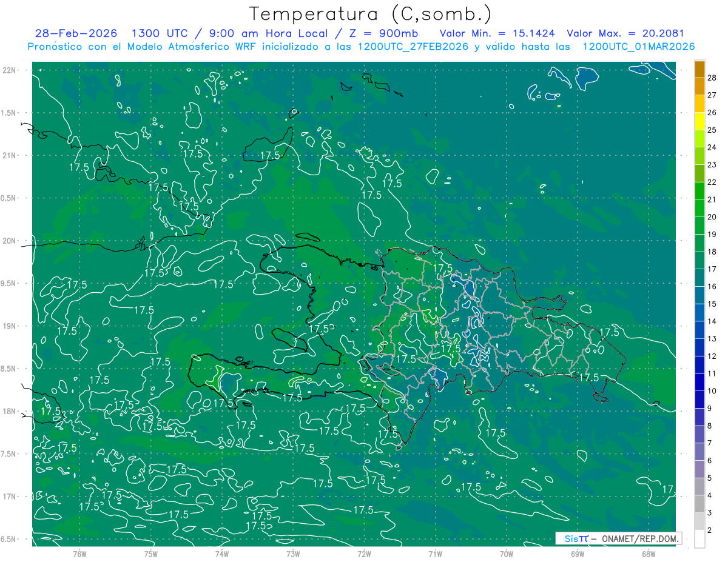Click the 22N latitude axis label

click(10, 70)
